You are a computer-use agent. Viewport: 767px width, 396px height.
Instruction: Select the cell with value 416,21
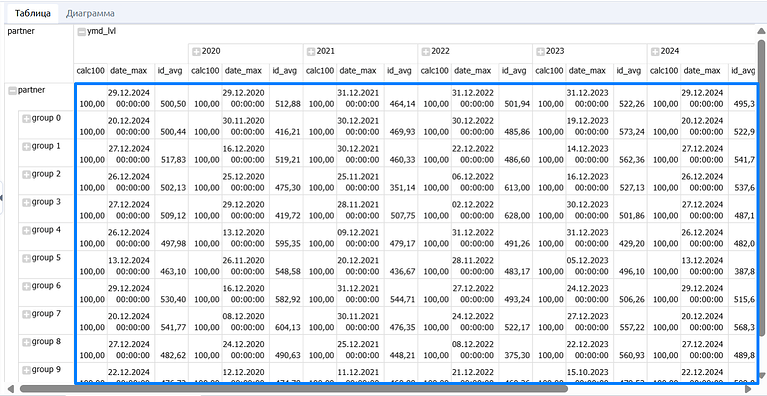286,125
